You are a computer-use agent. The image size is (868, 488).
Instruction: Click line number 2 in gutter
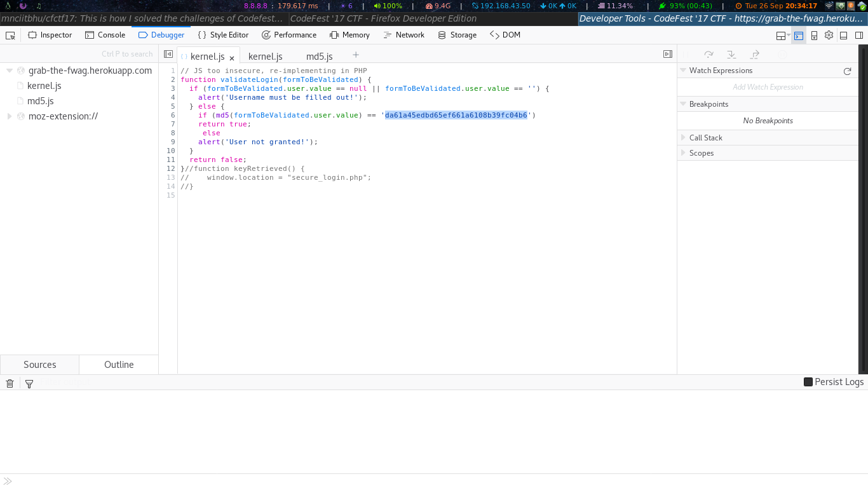(173, 79)
